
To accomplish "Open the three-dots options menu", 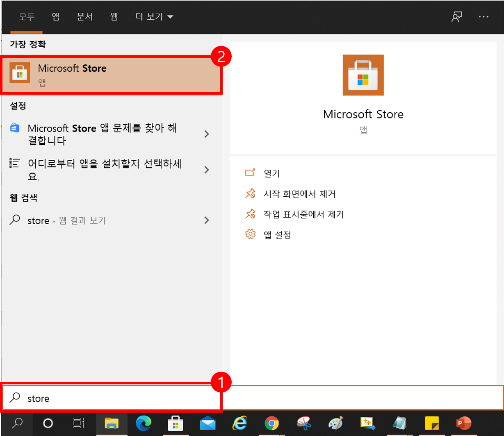I will (484, 17).
